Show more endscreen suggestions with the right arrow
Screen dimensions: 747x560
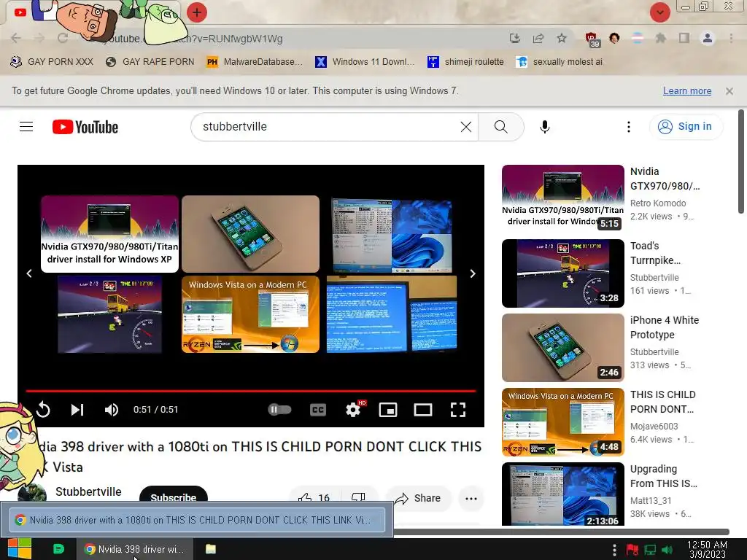473,273
